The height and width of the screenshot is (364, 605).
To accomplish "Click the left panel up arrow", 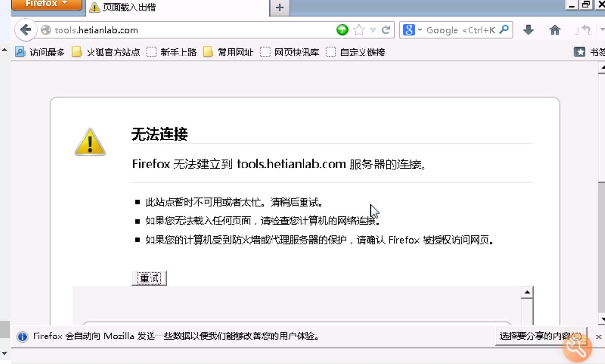I will (5, 50).
